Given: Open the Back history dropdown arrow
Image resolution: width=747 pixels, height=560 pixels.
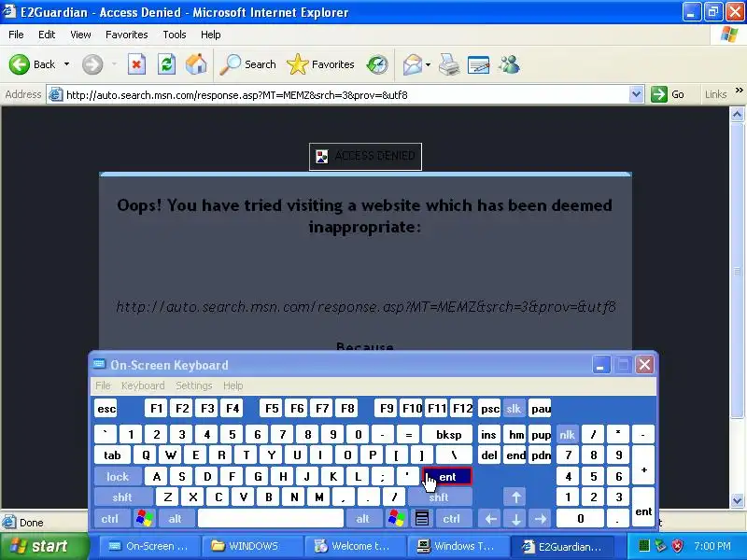Looking at the screenshot, I should 66,64.
